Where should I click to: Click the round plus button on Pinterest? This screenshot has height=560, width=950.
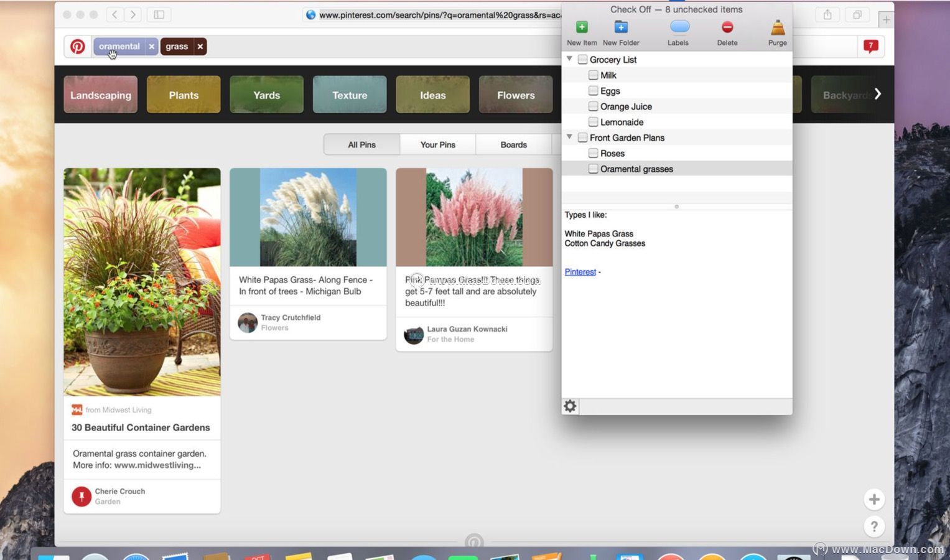coord(874,500)
